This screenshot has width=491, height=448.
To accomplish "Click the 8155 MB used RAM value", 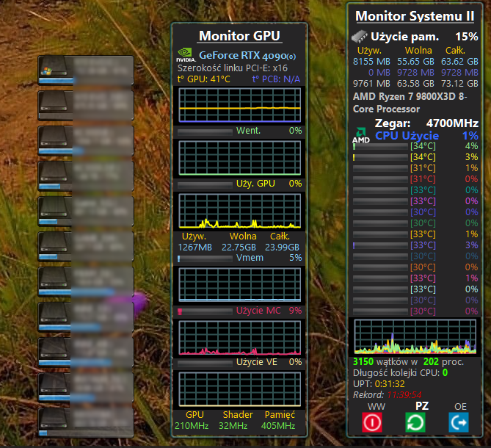I will 371,62.
